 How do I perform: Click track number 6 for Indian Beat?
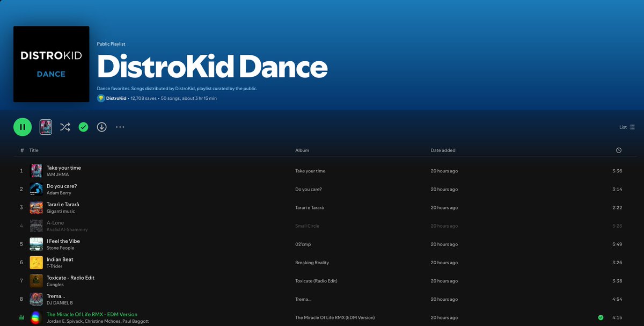click(x=21, y=263)
